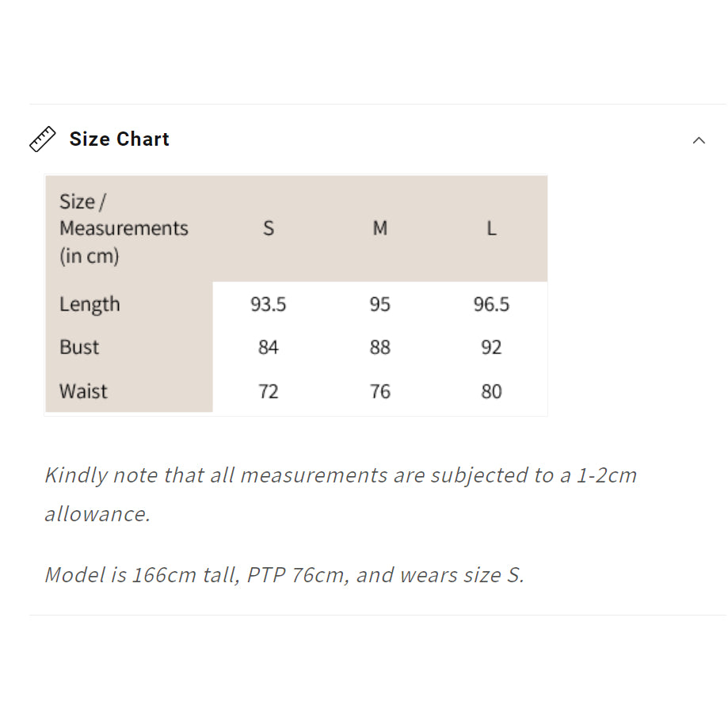
Task: Click the 93.5 length value for S
Action: (269, 304)
